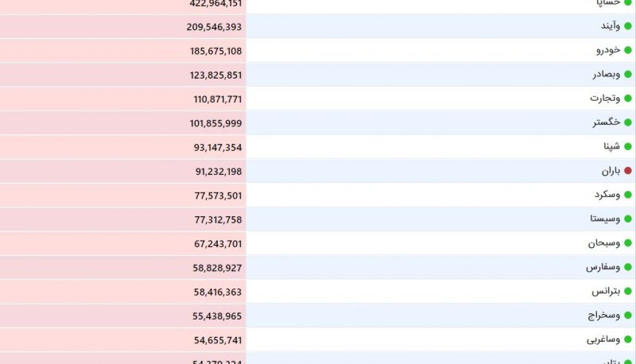Screen dimensions: 636x364
Task: Open the خگستر stock symbol
Action: [607, 122]
